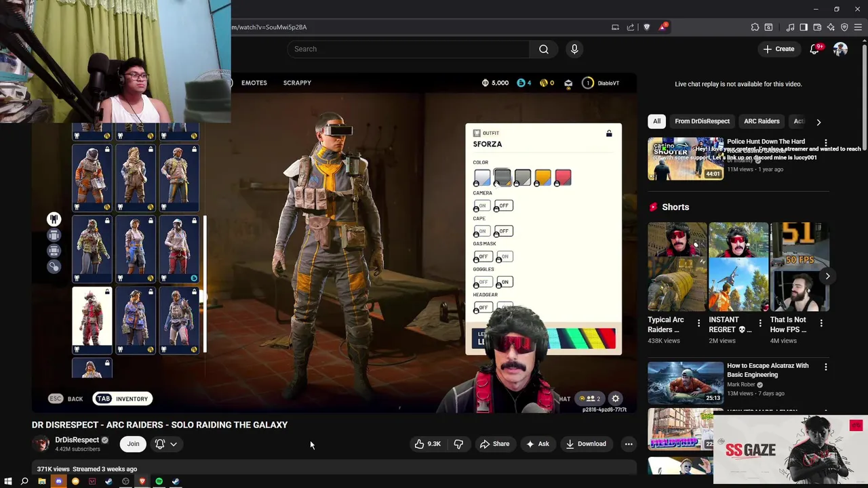
Task: Show more Shorts with right arrow
Action: [827, 276]
